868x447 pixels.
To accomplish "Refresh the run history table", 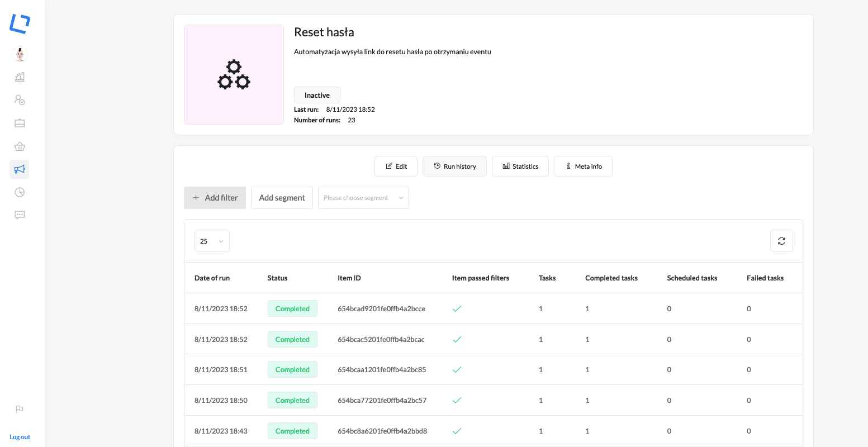I will pos(781,241).
